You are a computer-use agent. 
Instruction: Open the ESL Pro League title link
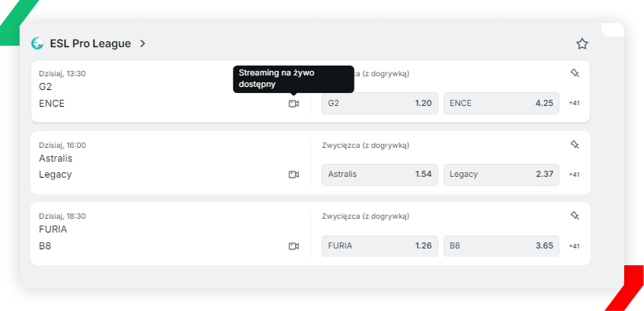(x=90, y=43)
